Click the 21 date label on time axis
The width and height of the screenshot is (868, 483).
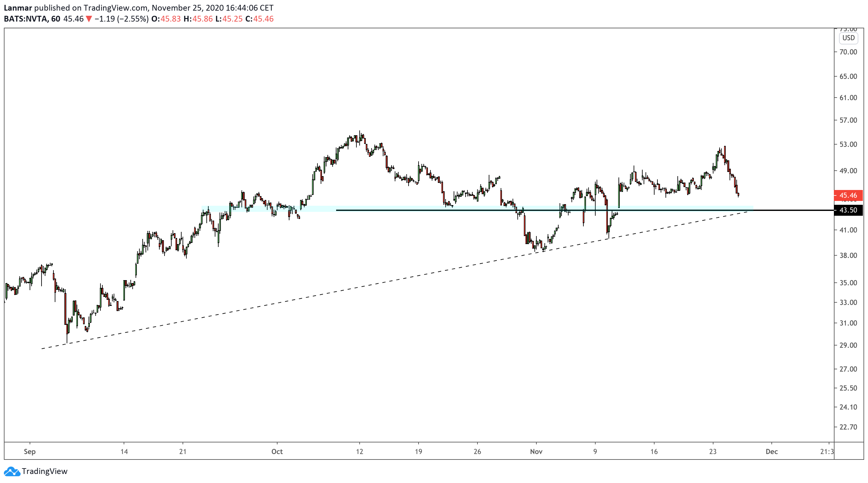coord(183,451)
